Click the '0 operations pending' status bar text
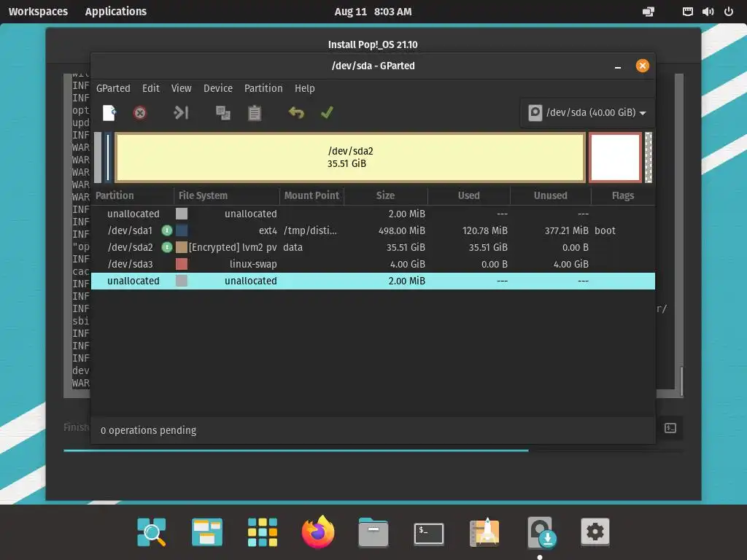747x560 pixels. pos(148,430)
